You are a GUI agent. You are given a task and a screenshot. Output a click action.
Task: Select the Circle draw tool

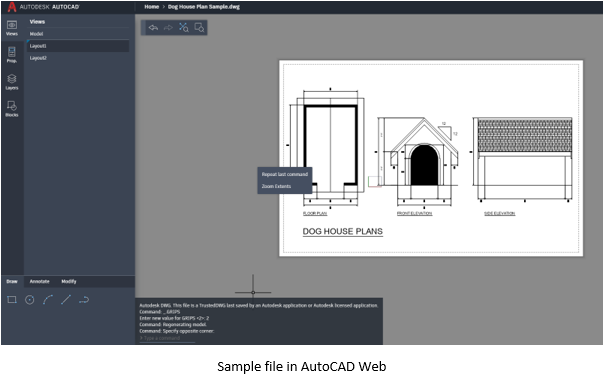pyautogui.click(x=30, y=300)
